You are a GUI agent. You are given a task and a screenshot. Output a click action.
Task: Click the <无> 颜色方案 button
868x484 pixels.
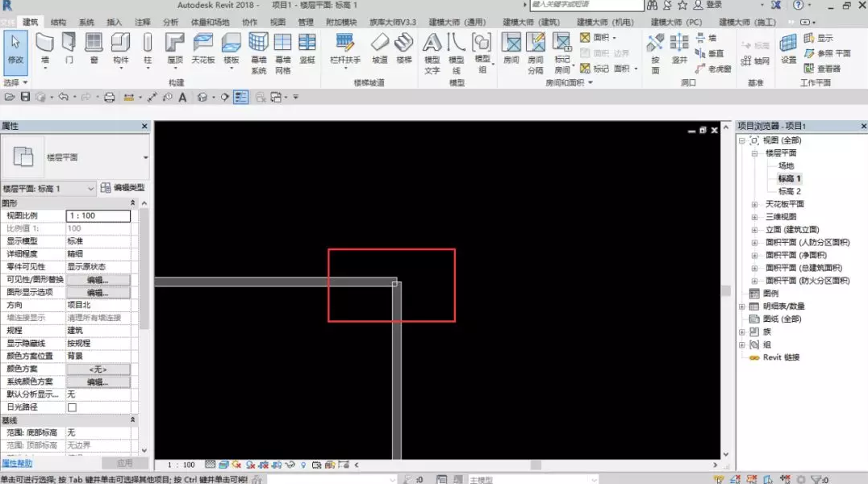[98, 369]
